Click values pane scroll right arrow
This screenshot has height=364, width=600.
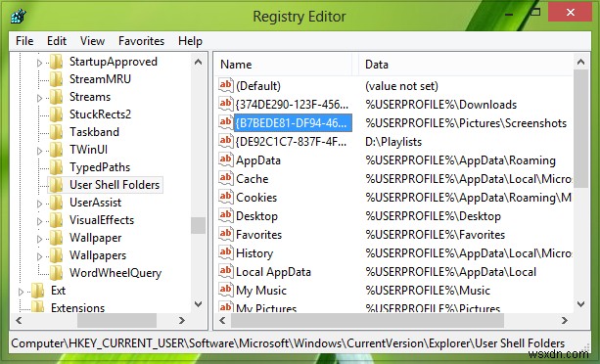click(565, 320)
